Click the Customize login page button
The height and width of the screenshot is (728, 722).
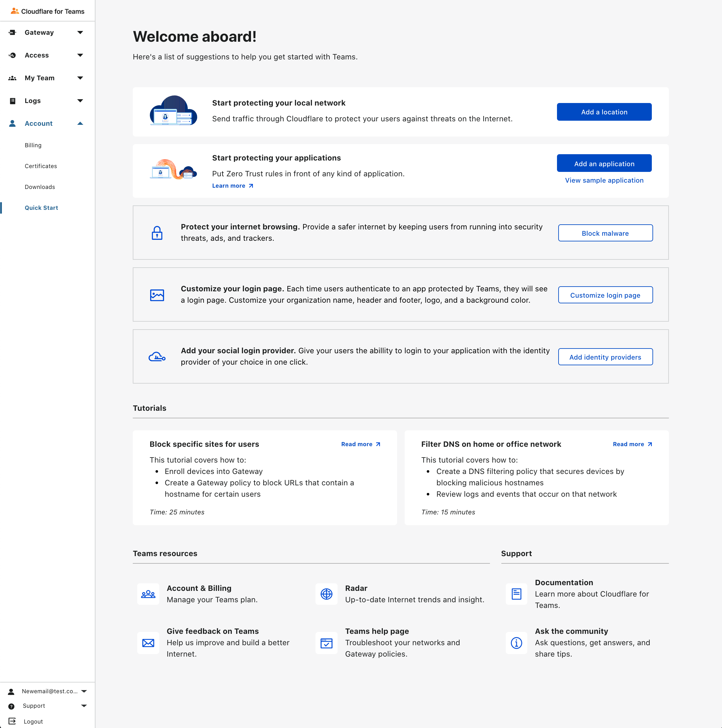[605, 295]
